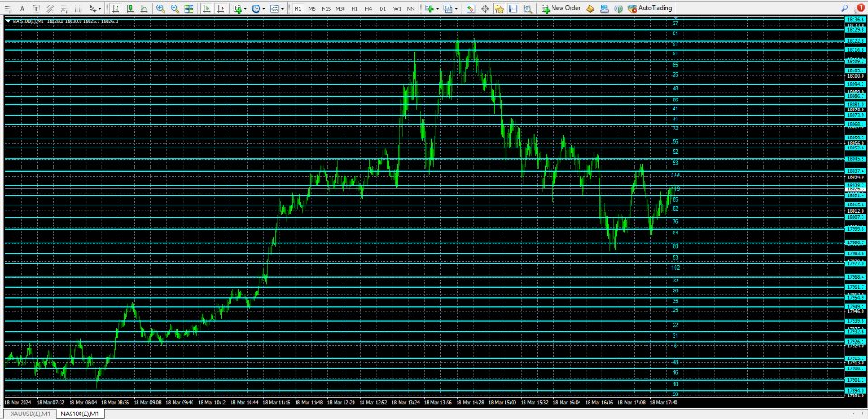Open the red notification alert icon
Screen dimensions: 868x419
(x=861, y=8)
